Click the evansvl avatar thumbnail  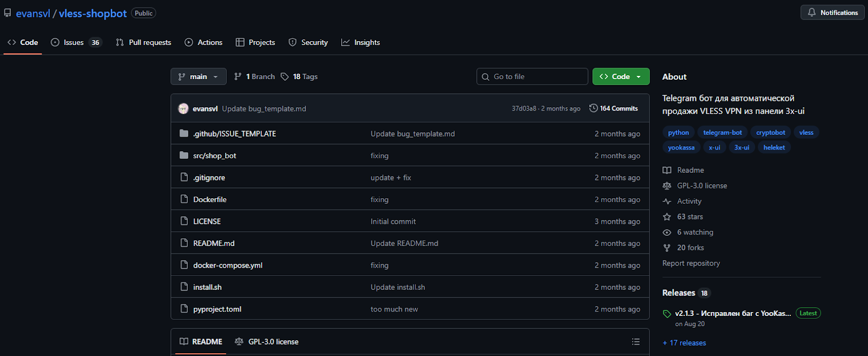coord(183,108)
